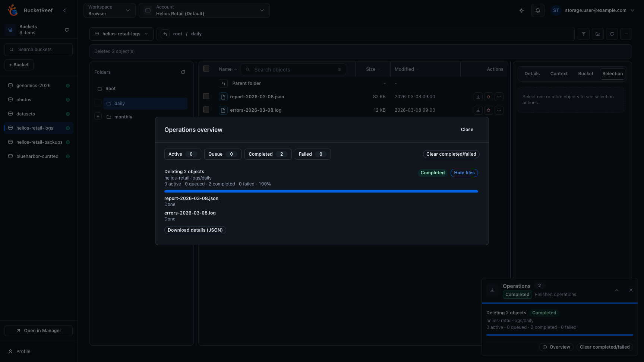Screen dimensions: 644x362
Task: Focus the Search objects field
Action: coord(293,69)
